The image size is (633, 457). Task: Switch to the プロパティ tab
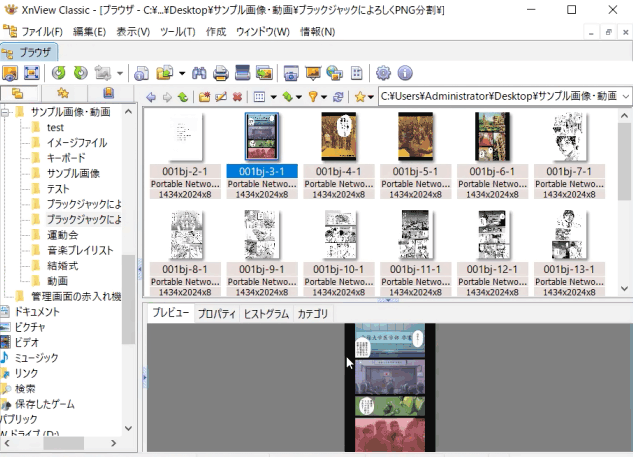coord(217,314)
